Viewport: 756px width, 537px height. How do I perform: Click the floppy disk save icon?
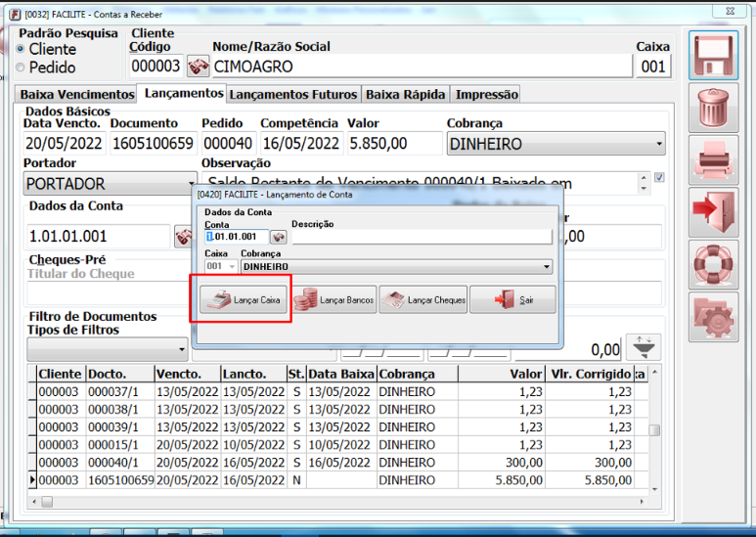tap(712, 55)
